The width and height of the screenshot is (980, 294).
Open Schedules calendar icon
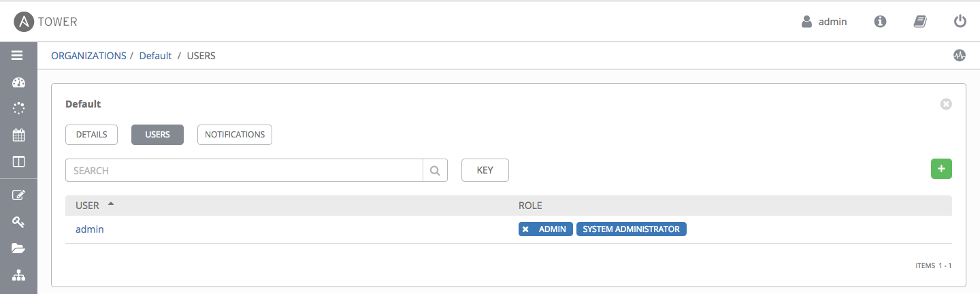tap(18, 135)
